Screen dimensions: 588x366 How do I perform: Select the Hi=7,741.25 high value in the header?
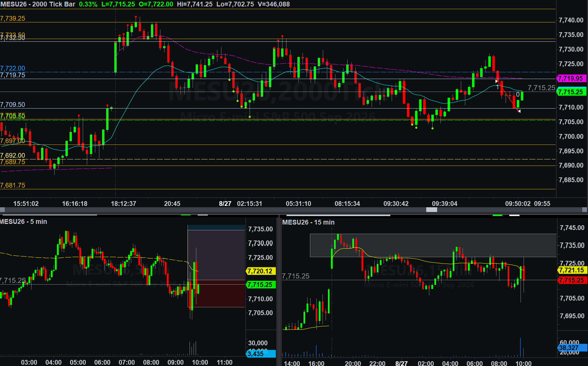click(x=195, y=4)
